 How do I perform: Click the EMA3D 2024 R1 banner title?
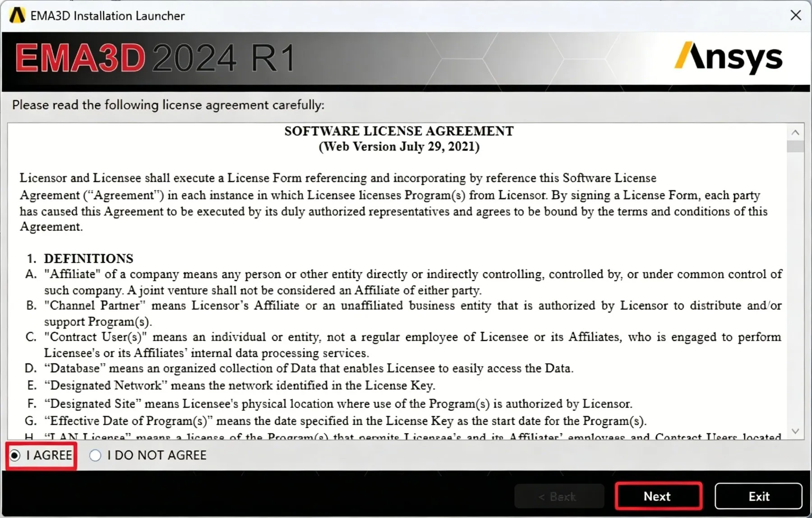pos(156,58)
